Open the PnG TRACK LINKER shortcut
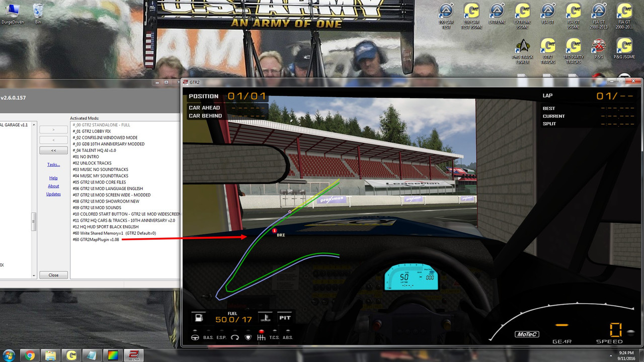Viewport: 644px width, 362px height. [x=522, y=52]
